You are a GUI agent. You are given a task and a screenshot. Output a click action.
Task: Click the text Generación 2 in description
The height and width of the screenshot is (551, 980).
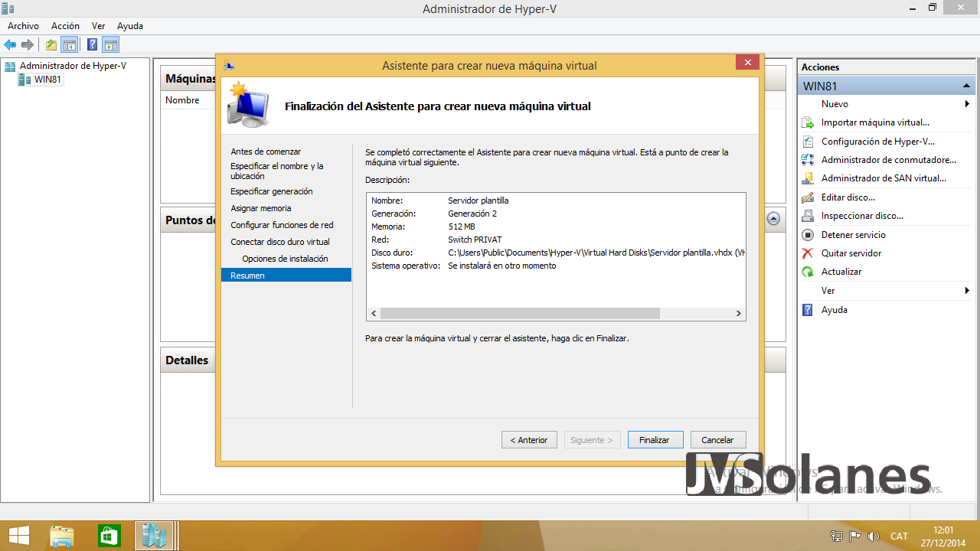click(x=472, y=214)
